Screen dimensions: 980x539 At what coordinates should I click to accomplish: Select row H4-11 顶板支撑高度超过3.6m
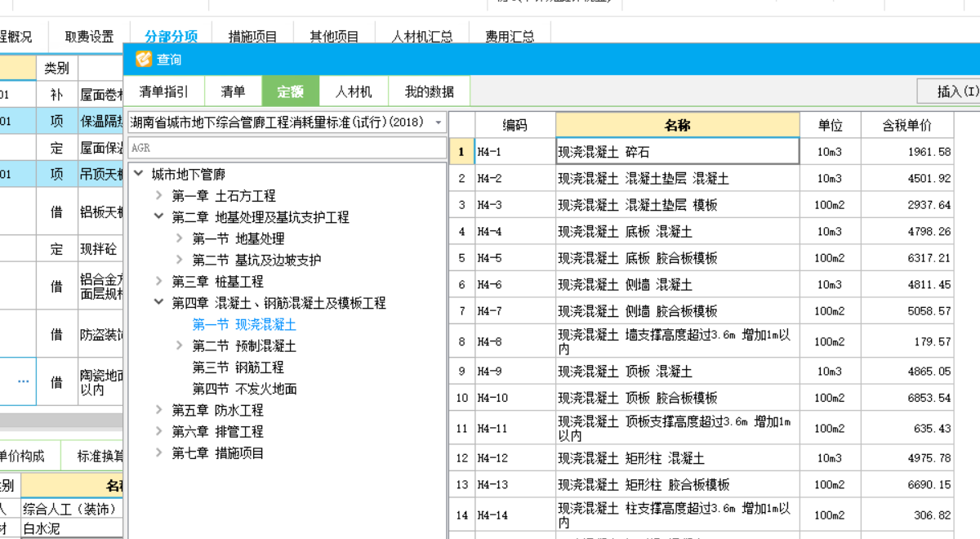702,428
